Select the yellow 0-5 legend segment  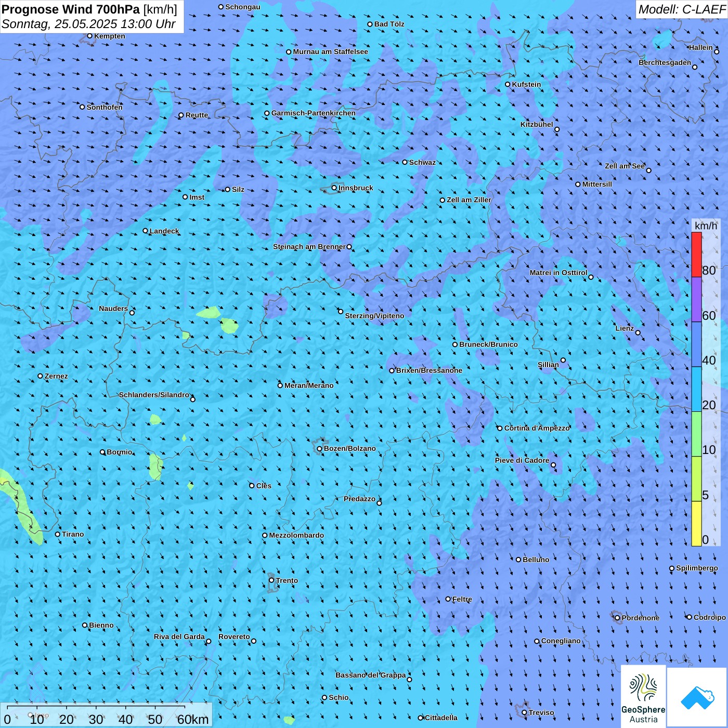(x=696, y=524)
